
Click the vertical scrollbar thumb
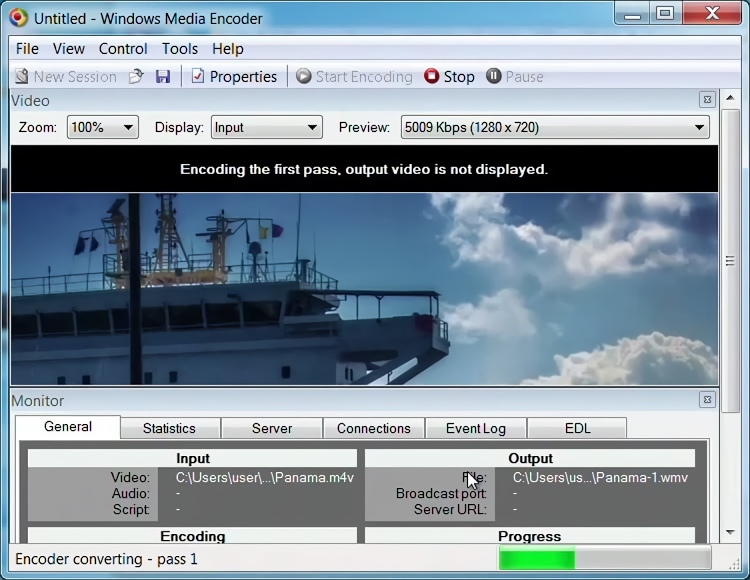coord(730,261)
